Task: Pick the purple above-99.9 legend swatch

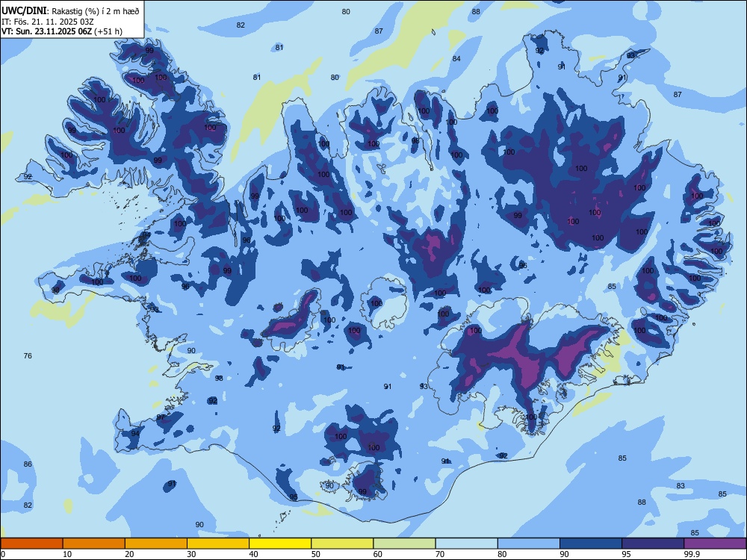Action: pos(715,544)
